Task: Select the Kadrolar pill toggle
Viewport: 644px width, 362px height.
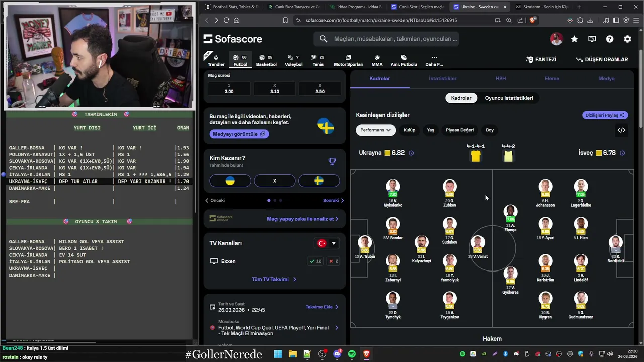Action: [461, 98]
